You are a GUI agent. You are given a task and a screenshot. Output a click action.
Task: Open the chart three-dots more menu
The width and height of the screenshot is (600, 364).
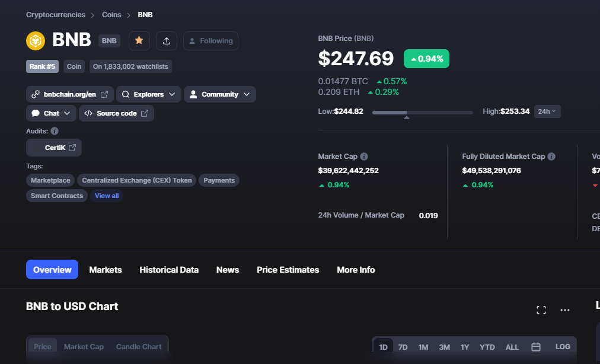(x=565, y=310)
